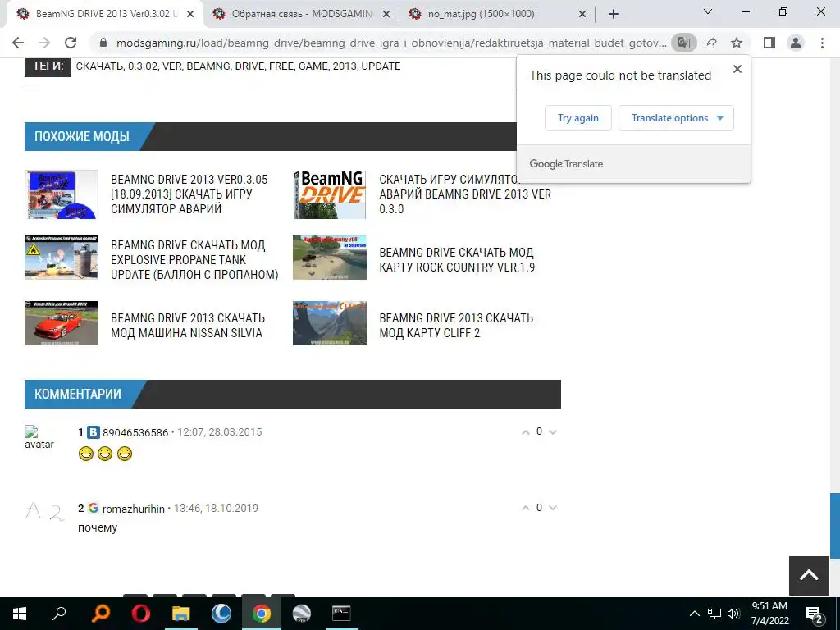This screenshot has width=840, height=630.
Task: Click the Cliff 2 map thumbnail
Action: (330, 323)
